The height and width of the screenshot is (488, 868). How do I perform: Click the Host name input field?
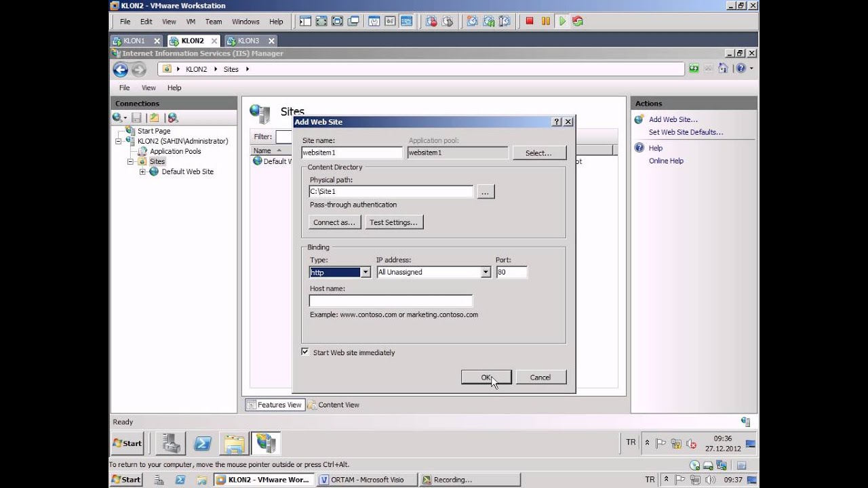[x=391, y=301]
